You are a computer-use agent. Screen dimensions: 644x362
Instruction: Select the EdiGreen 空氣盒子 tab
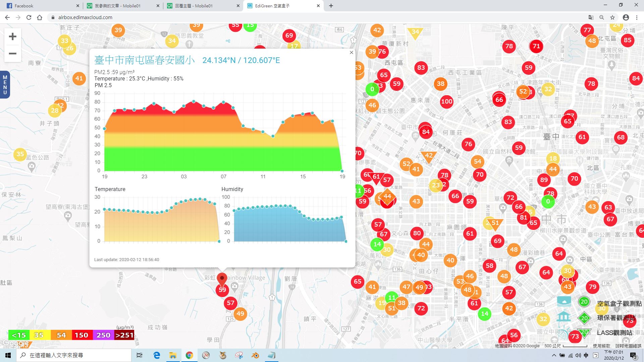[x=283, y=6]
